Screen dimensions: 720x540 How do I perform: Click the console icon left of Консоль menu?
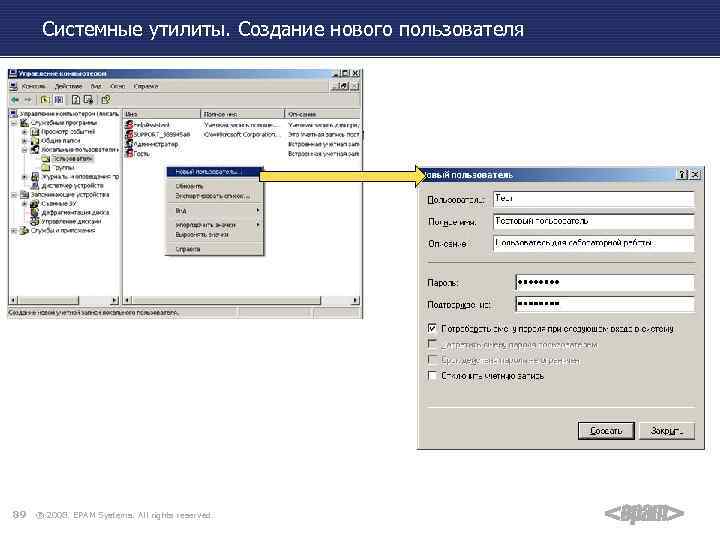coord(14,86)
